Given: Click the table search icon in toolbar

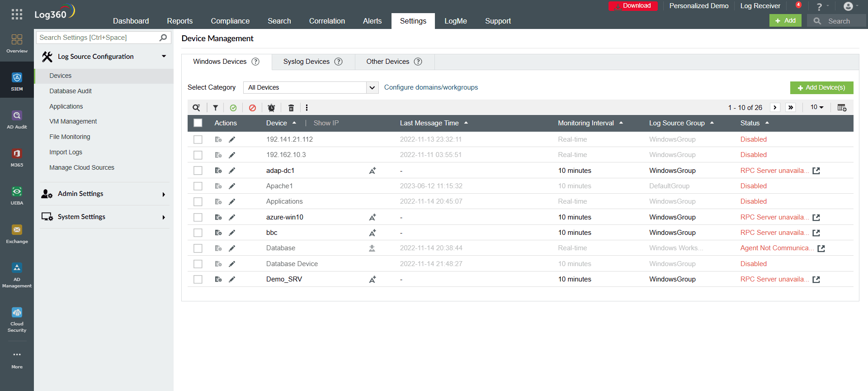Looking at the screenshot, I should [196, 108].
